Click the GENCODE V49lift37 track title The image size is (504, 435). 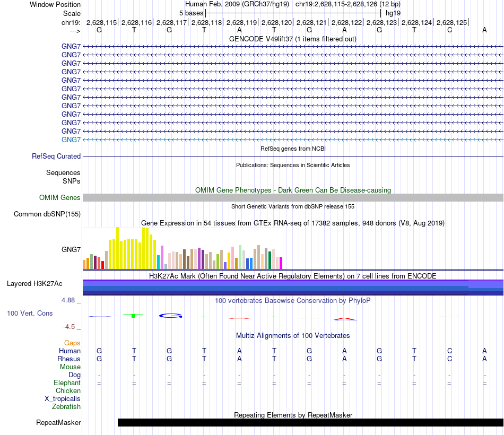tap(292, 39)
